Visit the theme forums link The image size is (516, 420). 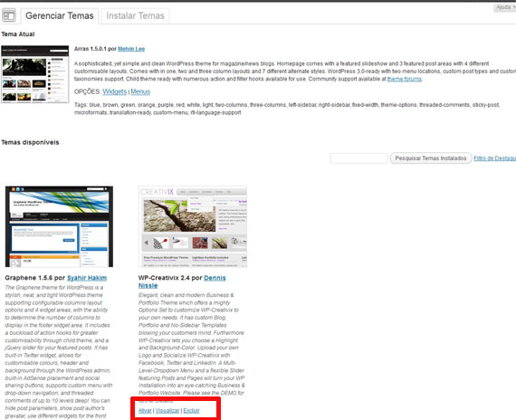click(404, 79)
